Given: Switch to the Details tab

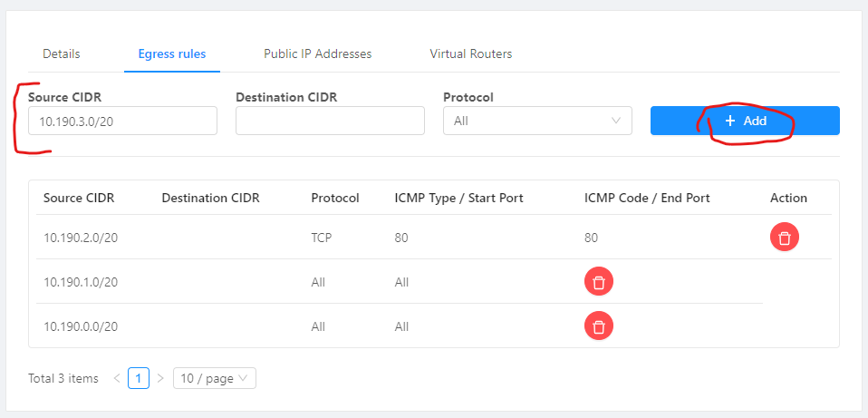Looking at the screenshot, I should point(62,54).
